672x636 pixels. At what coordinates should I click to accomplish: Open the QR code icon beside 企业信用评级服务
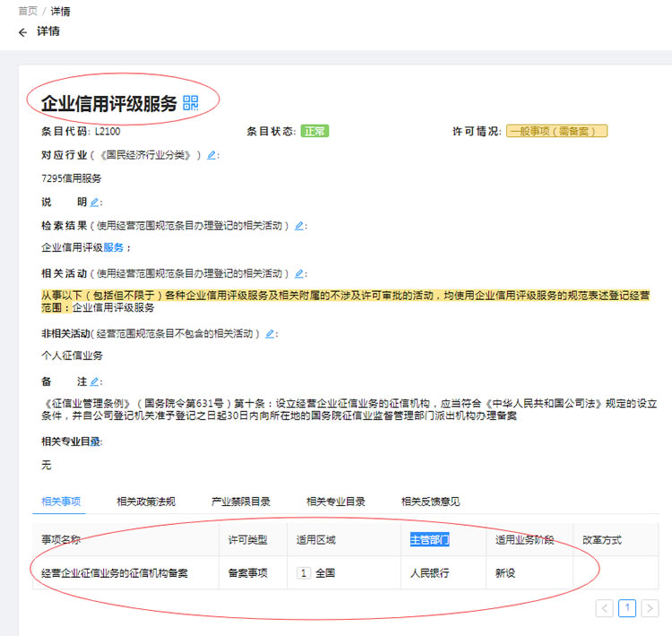(190, 103)
